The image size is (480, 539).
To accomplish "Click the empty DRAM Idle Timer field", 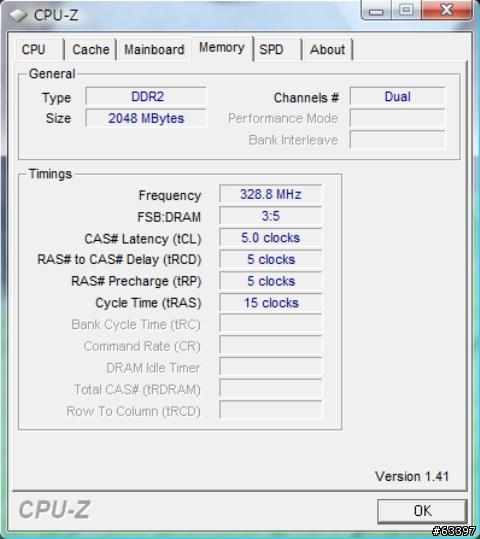I will [x=271, y=367].
